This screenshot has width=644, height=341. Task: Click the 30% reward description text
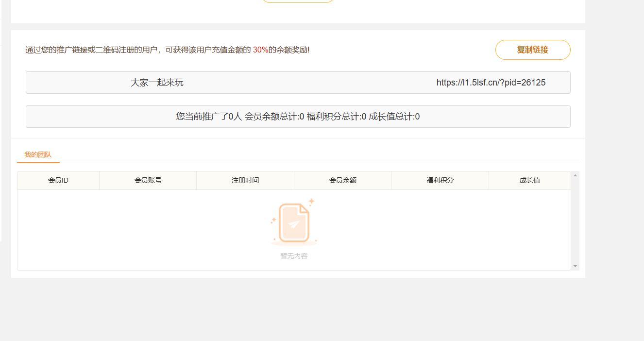point(168,50)
